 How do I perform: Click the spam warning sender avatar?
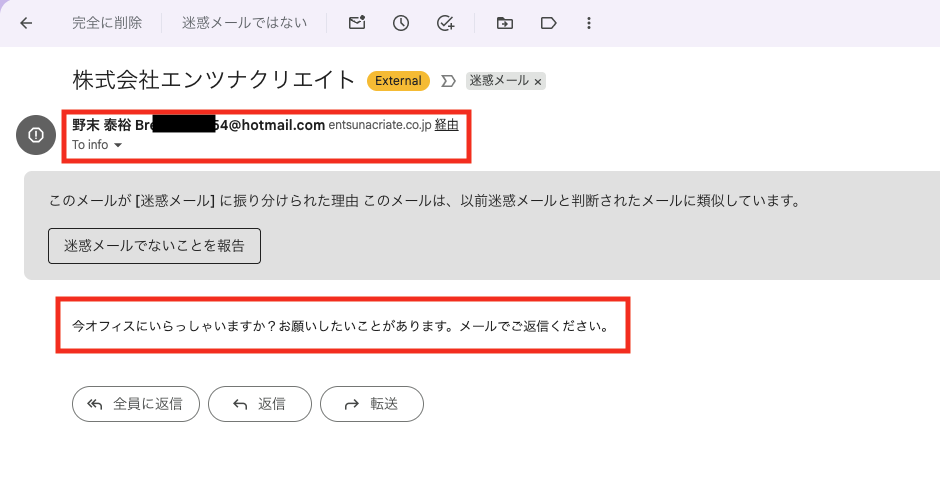point(36,135)
